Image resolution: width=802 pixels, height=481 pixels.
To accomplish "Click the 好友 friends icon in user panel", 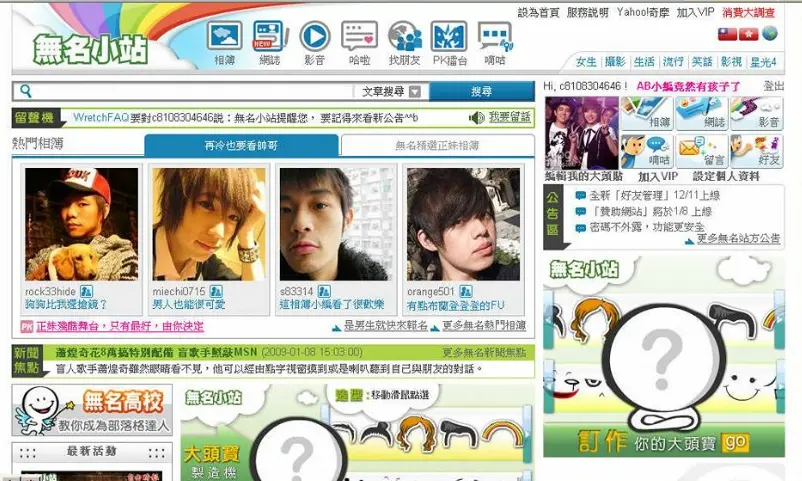I will [756, 151].
